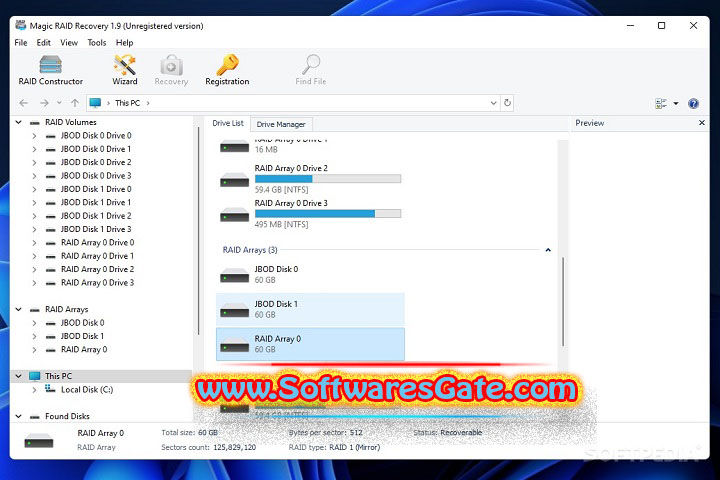Open the Registration key dialog
720x480 pixels.
pyautogui.click(x=227, y=70)
